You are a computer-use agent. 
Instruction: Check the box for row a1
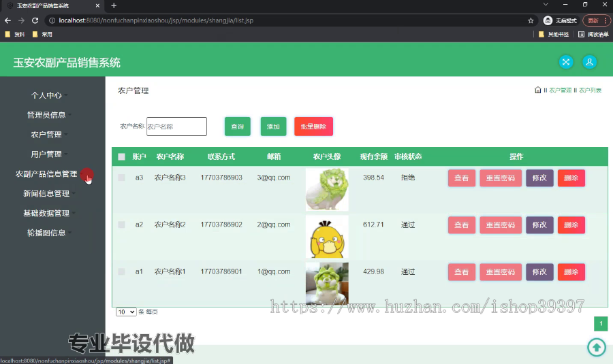pos(122,271)
